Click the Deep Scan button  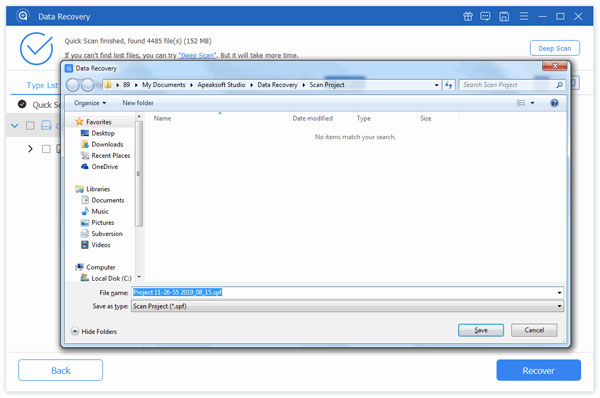(554, 48)
